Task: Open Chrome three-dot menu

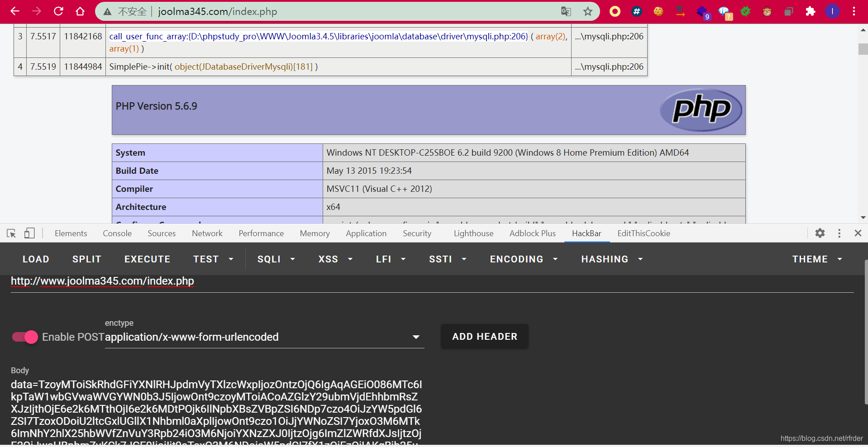Action: [x=854, y=11]
